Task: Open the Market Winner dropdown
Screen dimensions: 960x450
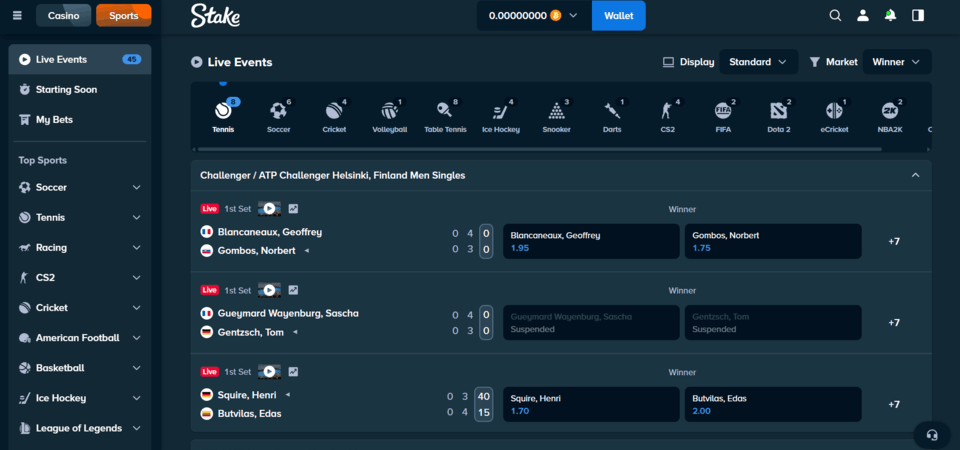Action: [x=896, y=62]
